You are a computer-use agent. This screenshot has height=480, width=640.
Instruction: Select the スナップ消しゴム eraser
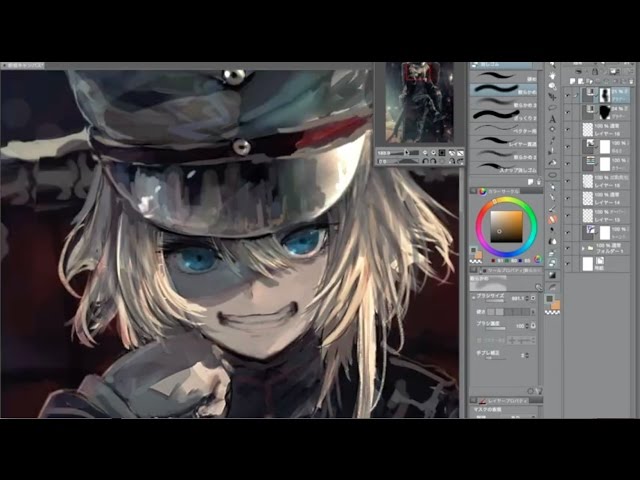503,168
